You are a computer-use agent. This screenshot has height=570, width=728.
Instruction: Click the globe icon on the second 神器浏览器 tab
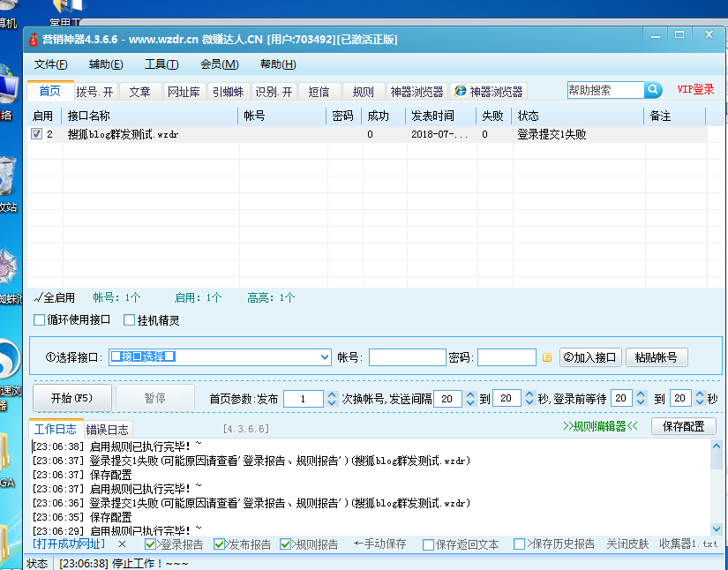tap(459, 89)
